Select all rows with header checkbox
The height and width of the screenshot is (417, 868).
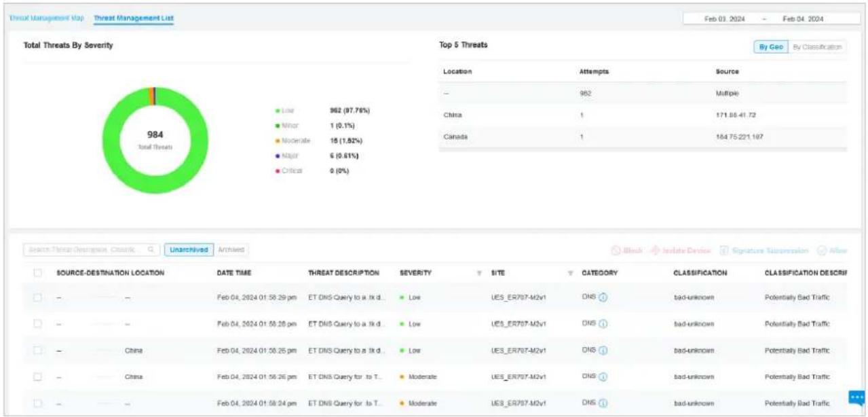[x=38, y=273]
